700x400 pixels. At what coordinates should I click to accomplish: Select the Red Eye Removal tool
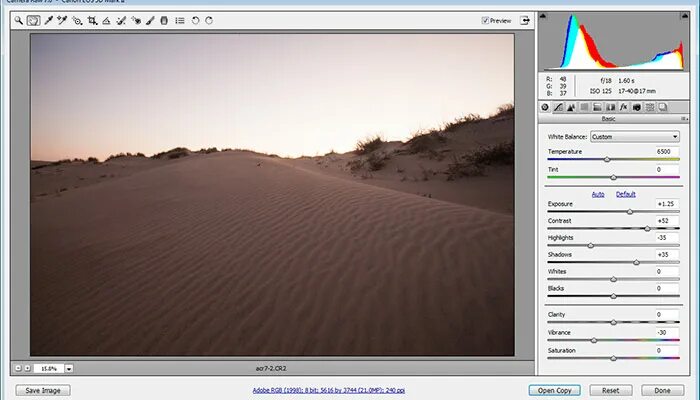tap(136, 21)
